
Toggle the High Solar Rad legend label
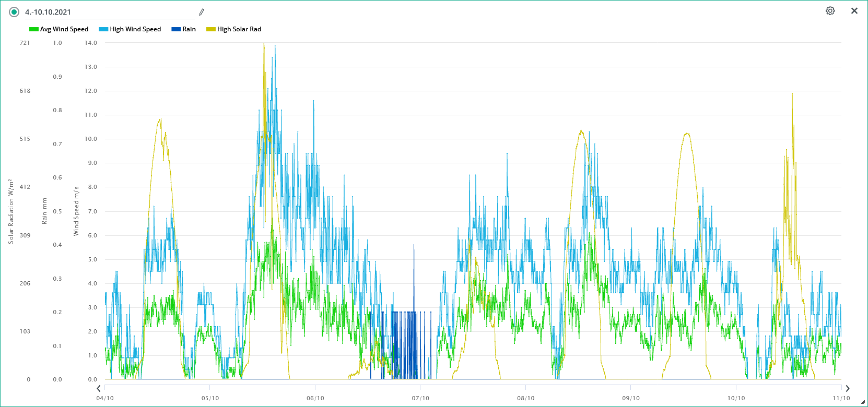pyautogui.click(x=239, y=29)
